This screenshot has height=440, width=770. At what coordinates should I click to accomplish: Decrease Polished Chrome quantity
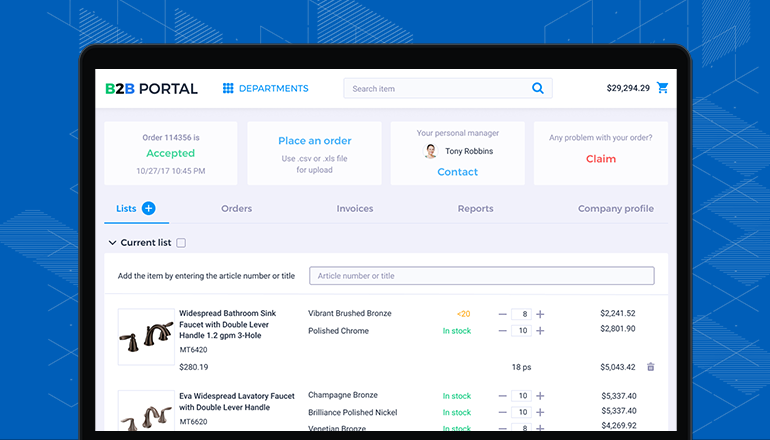click(x=503, y=330)
